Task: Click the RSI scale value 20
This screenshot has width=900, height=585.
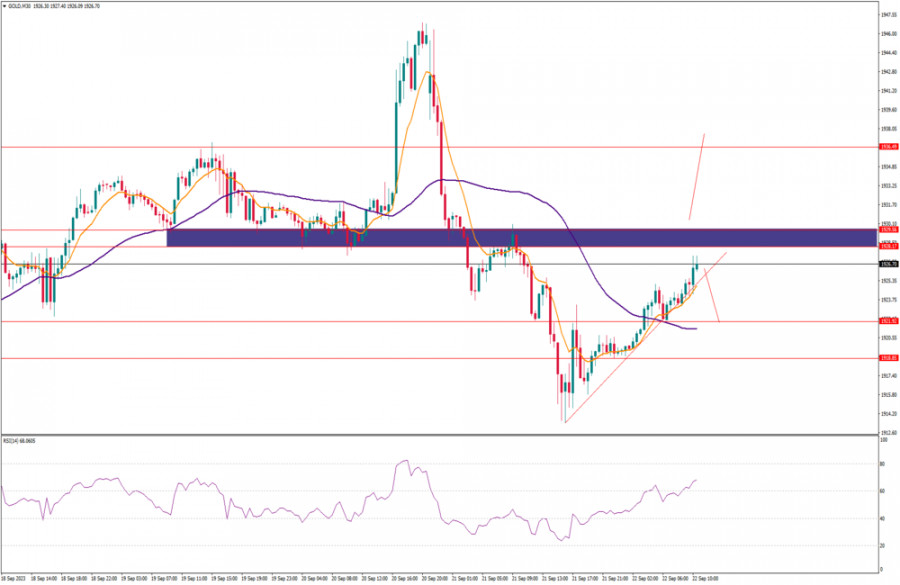Action: tap(883, 545)
